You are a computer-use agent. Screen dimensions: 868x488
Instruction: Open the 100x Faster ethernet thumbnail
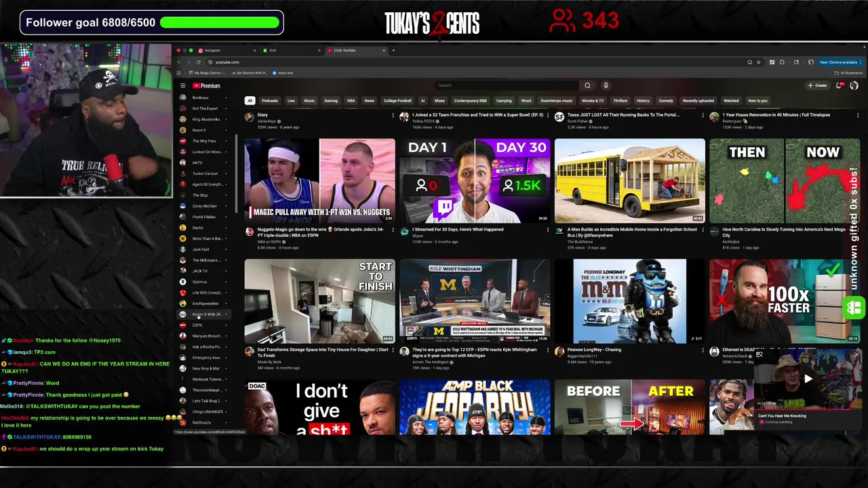pos(785,301)
